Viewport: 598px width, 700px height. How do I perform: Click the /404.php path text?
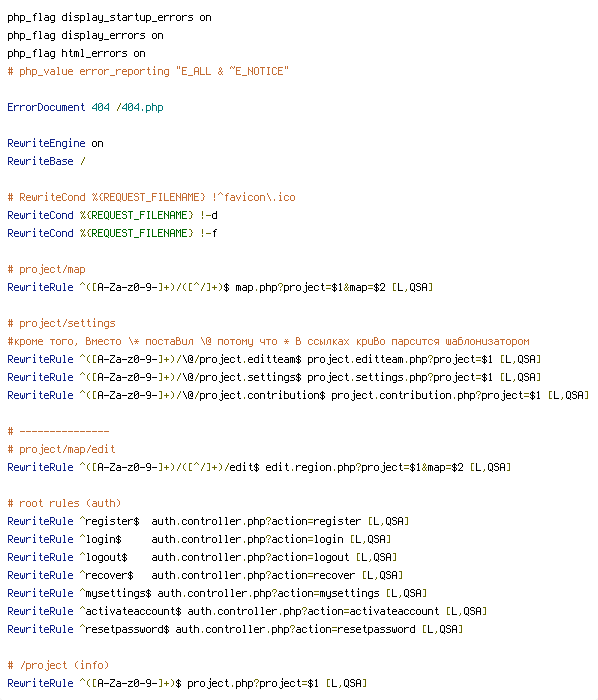(x=140, y=108)
